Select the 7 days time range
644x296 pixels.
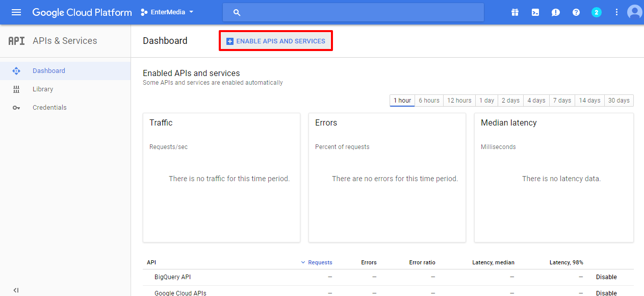click(x=562, y=101)
